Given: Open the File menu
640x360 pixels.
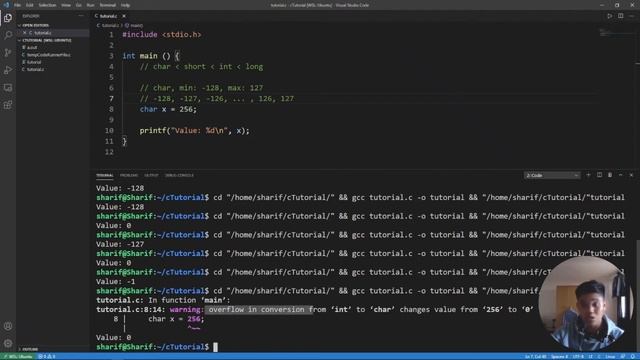Looking at the screenshot, I should (17, 5).
